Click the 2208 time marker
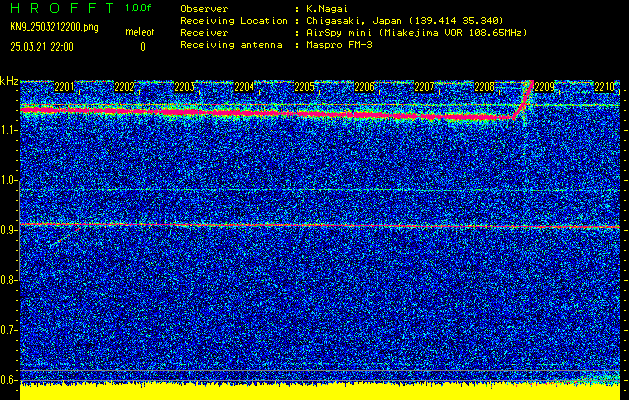The width and height of the screenshot is (629, 400). pyautogui.click(x=485, y=87)
